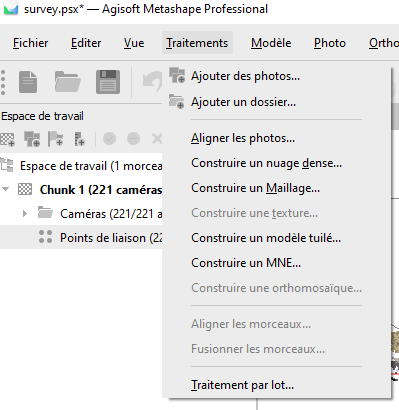Open the Modèle menu
The width and height of the screenshot is (399, 410).
[x=271, y=43]
